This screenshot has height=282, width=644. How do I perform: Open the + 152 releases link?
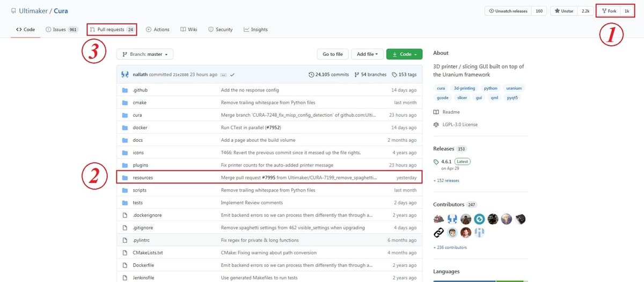point(446,180)
